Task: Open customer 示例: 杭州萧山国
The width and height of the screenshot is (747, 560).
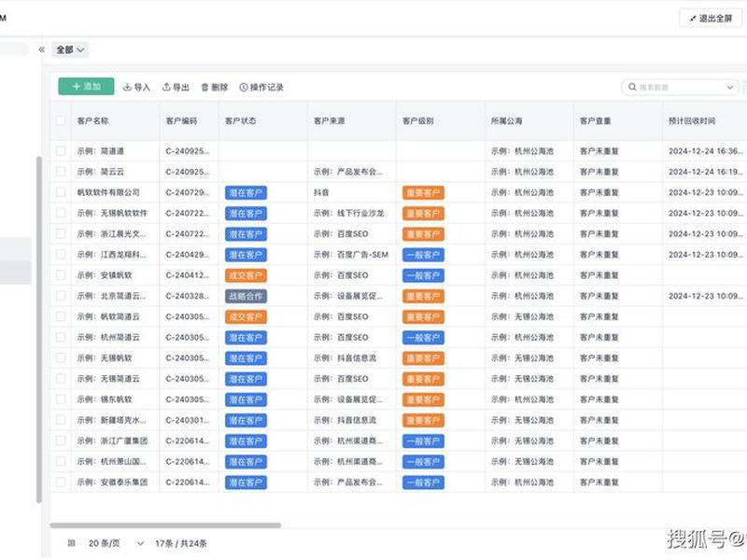Action: 111,461
